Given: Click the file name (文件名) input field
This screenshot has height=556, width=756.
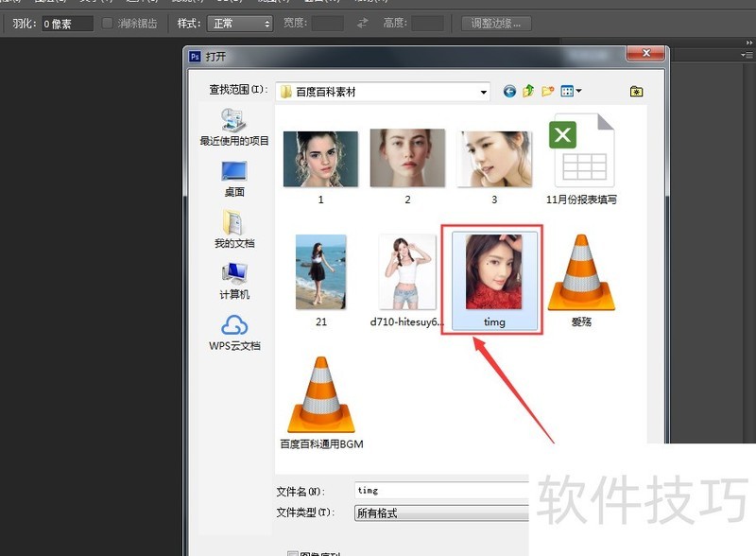Looking at the screenshot, I should pyautogui.click(x=441, y=491).
